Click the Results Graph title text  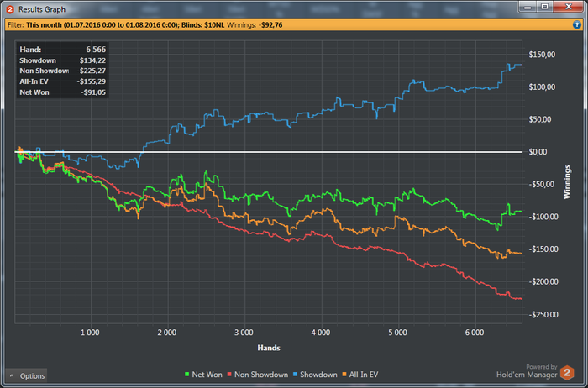point(42,9)
